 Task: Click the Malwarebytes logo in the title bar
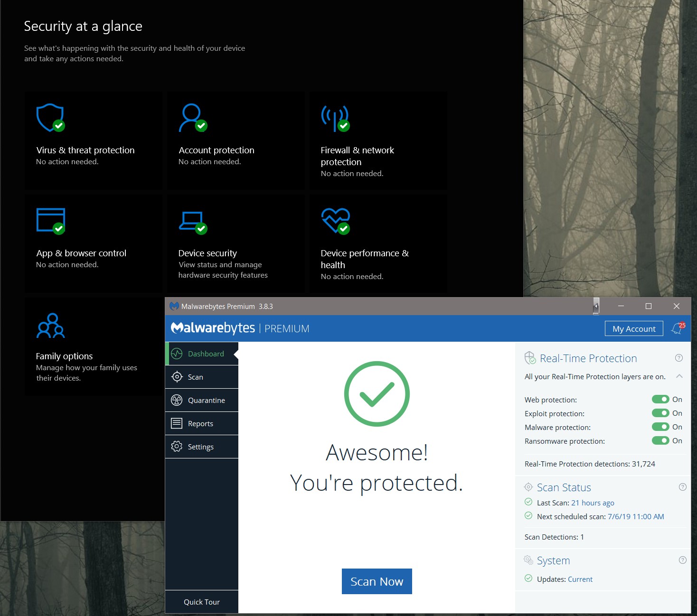coord(174,306)
